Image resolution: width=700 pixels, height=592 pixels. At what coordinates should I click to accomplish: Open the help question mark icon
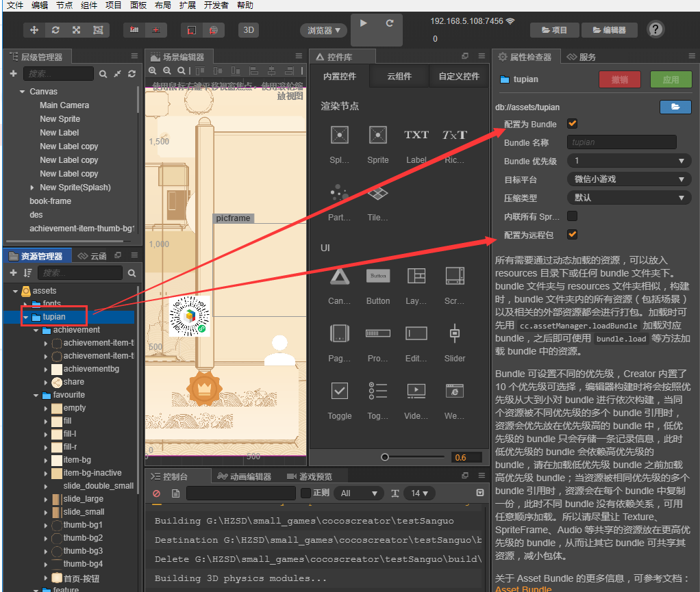point(655,29)
